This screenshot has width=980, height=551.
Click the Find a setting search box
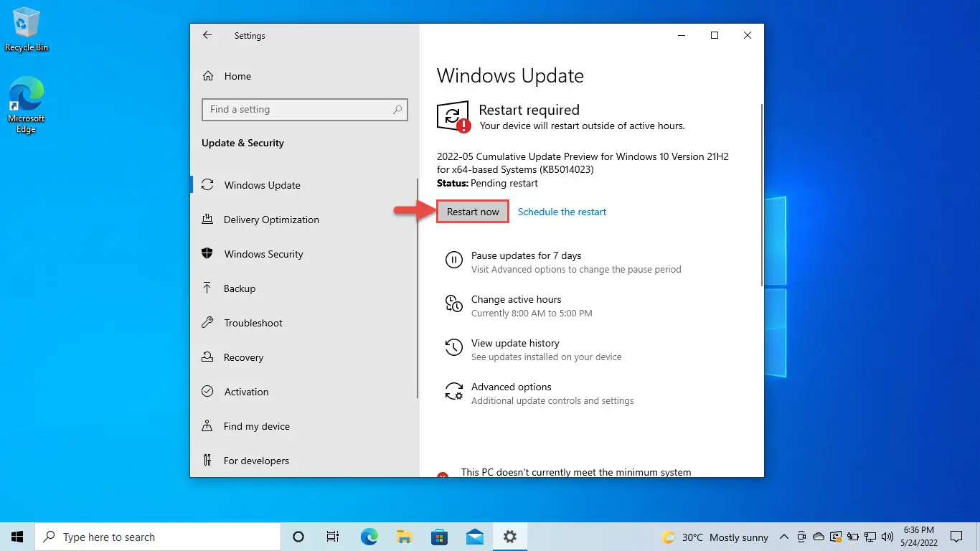coord(305,110)
